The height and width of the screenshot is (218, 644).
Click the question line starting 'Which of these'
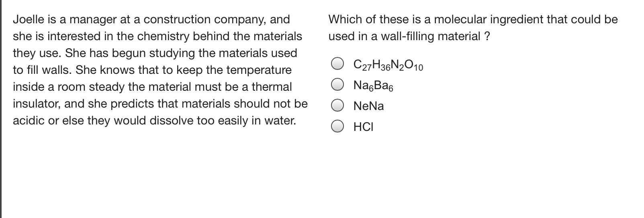pyautogui.click(x=473, y=19)
